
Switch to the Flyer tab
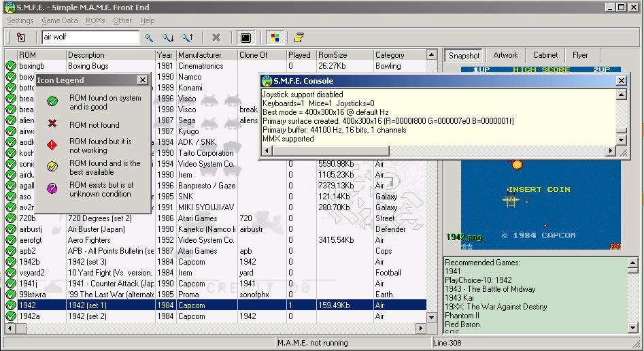click(580, 55)
